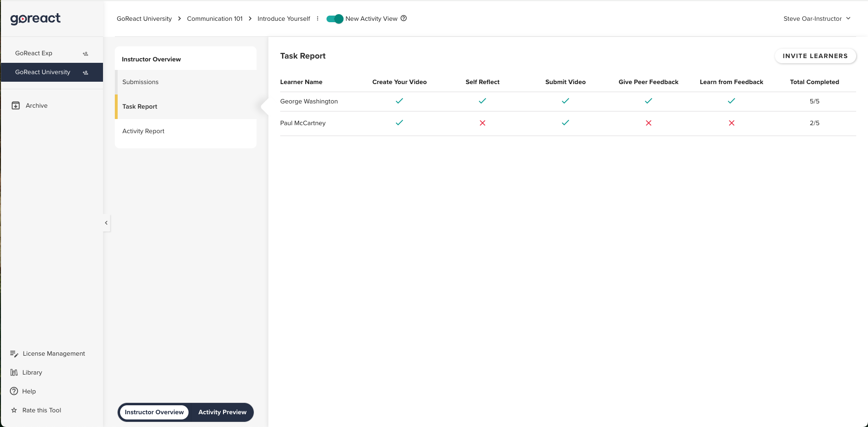Open the Library icon in the sidebar
This screenshot has height=427, width=868.
[x=14, y=372]
